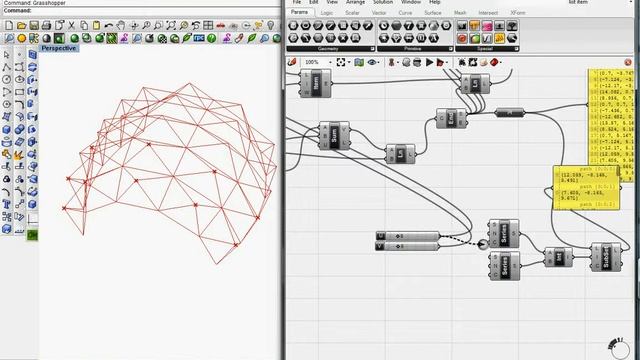Adjust the V number slider

407,246
